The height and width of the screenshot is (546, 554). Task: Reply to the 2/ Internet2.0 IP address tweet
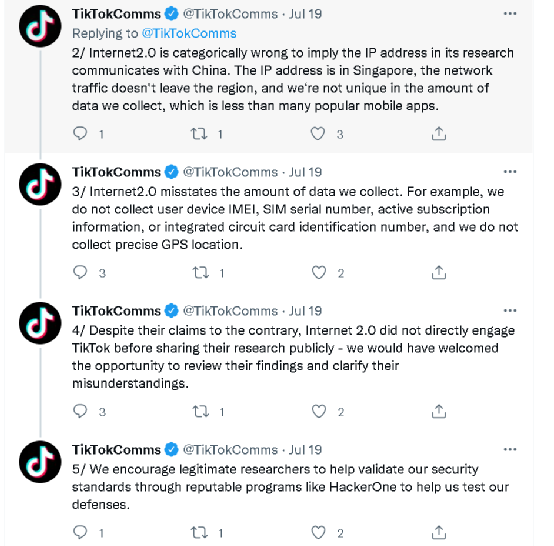[80, 134]
